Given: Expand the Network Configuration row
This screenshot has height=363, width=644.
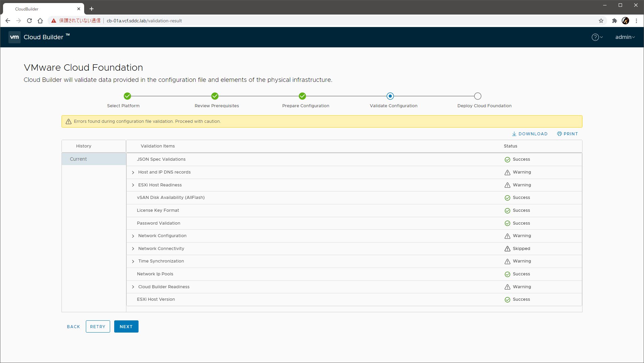Looking at the screenshot, I should pos(133,236).
